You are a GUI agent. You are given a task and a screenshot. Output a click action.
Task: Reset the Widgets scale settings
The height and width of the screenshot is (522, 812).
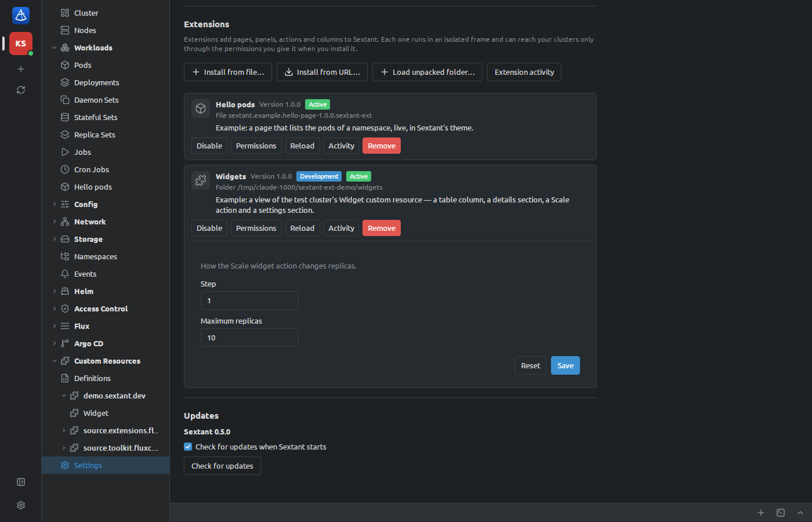pyautogui.click(x=531, y=365)
